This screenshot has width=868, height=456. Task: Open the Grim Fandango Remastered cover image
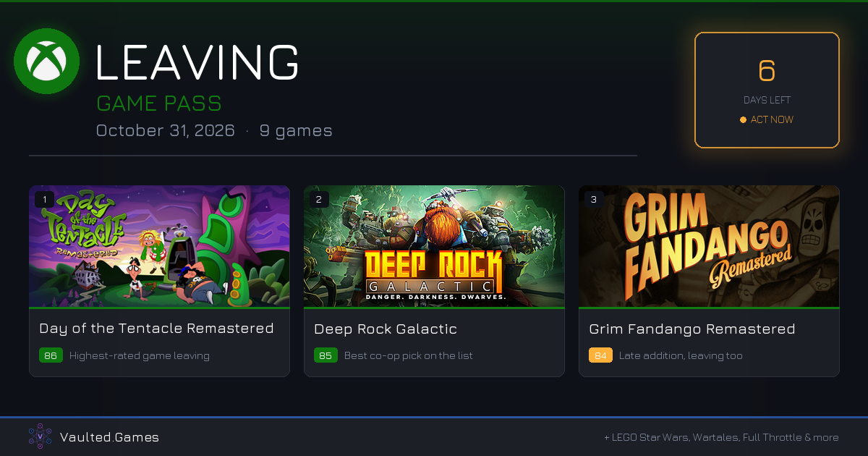(x=709, y=247)
